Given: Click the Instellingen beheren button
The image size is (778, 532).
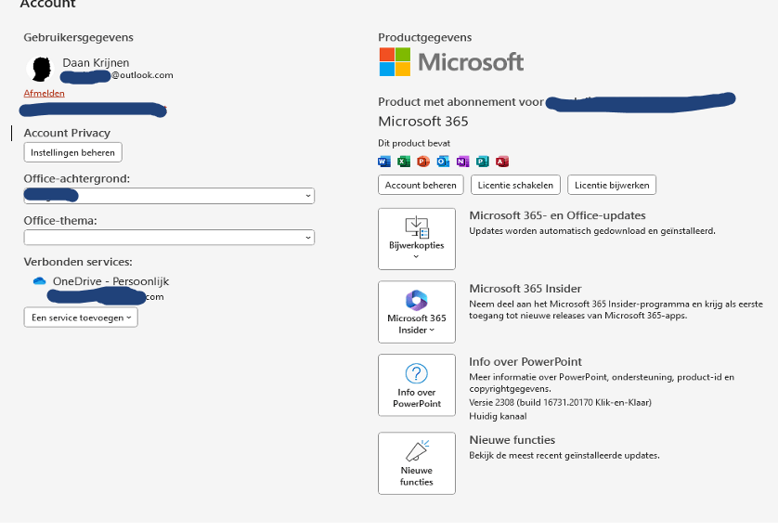Looking at the screenshot, I should [x=73, y=152].
